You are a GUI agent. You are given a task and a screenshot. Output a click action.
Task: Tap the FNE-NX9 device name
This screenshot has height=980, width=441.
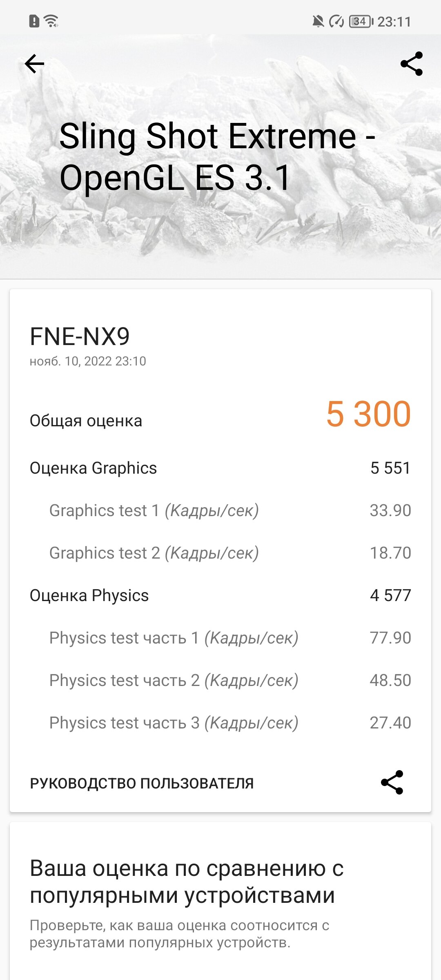[x=80, y=336]
